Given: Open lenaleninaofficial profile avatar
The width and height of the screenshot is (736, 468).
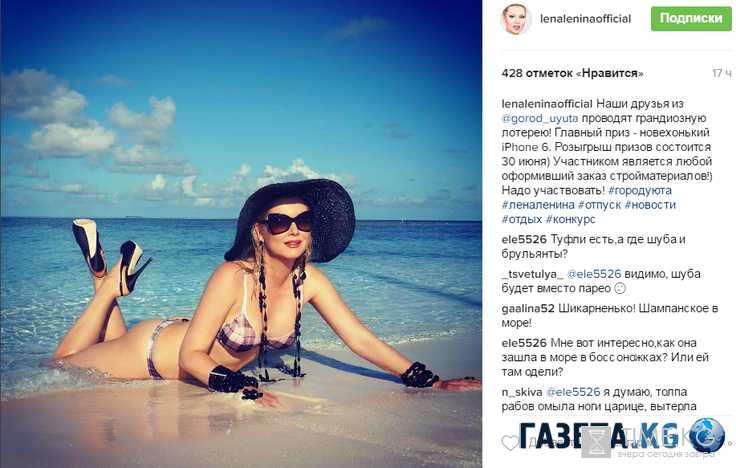Looking at the screenshot, I should 516,19.
